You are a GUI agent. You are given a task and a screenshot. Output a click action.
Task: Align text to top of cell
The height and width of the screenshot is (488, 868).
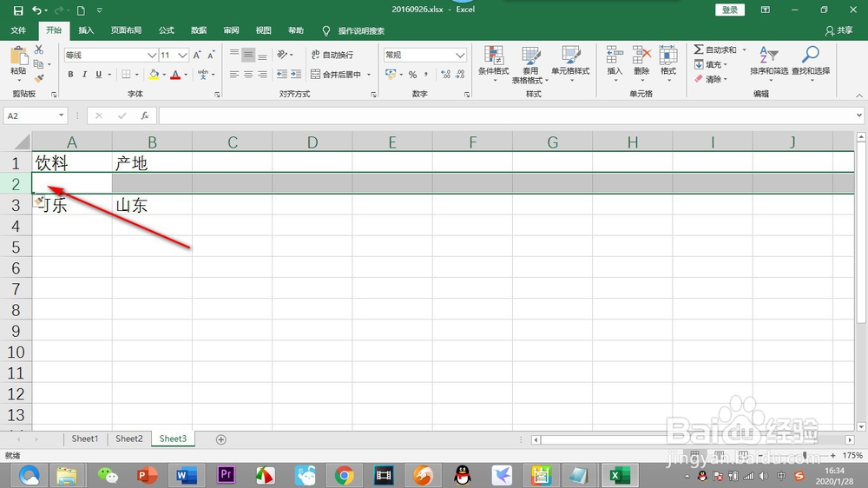pyautogui.click(x=234, y=55)
